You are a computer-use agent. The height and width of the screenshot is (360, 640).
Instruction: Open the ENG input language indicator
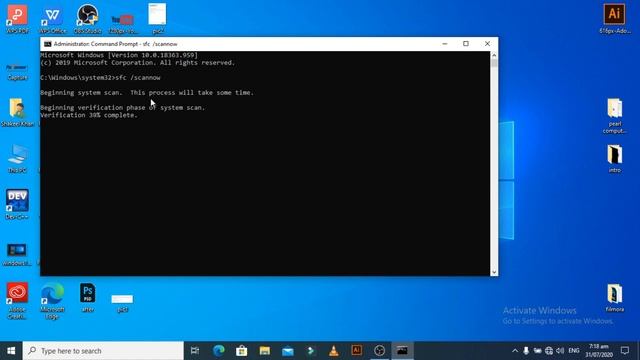[x=574, y=351]
